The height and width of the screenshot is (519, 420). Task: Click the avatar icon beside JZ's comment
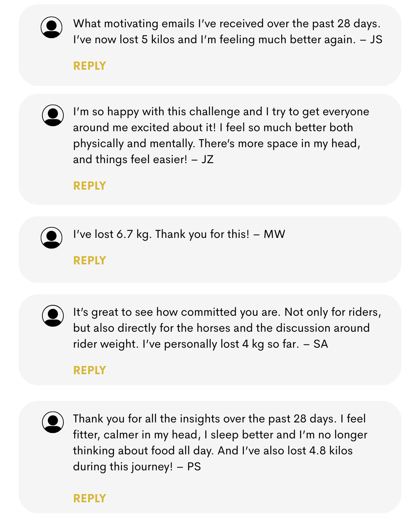53,115
